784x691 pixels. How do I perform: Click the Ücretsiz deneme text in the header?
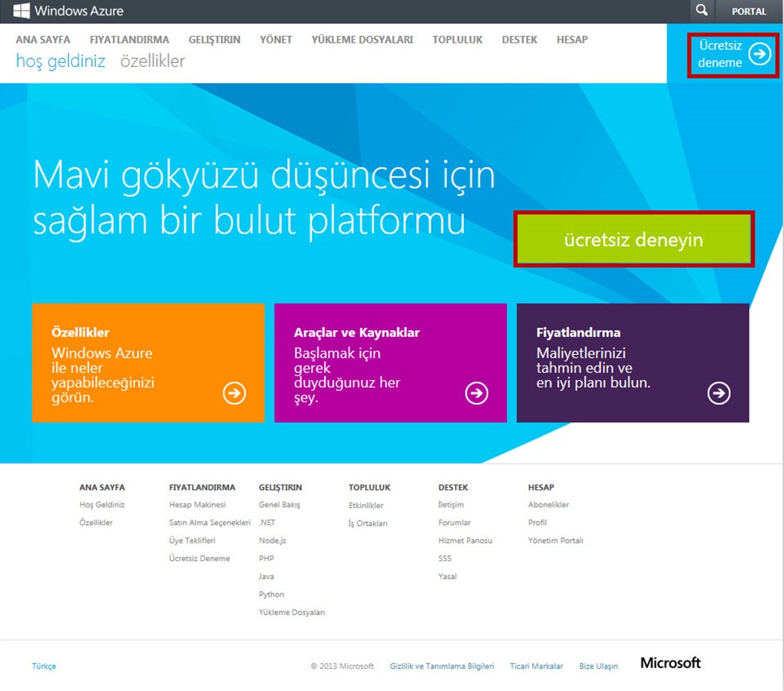(x=720, y=54)
